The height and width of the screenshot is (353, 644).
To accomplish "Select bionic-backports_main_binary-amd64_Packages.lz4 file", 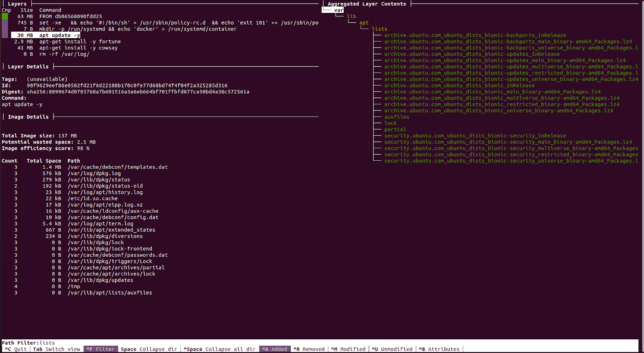I will pyautogui.click(x=508, y=42).
